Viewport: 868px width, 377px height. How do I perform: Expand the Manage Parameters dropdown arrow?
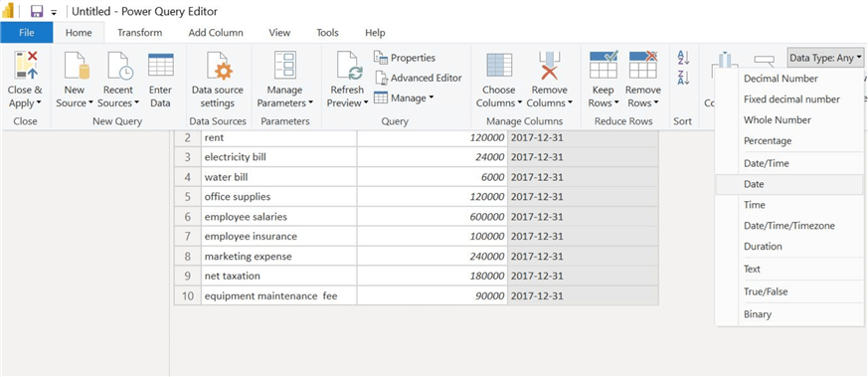(x=310, y=103)
